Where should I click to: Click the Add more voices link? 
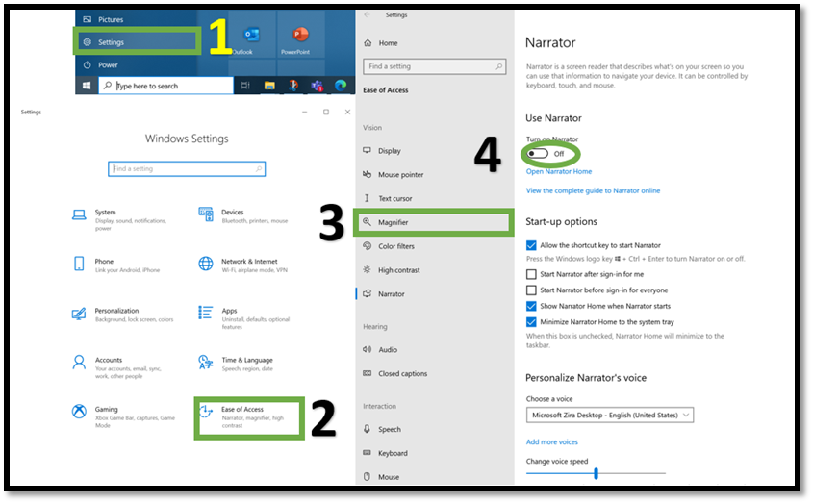[551, 441]
